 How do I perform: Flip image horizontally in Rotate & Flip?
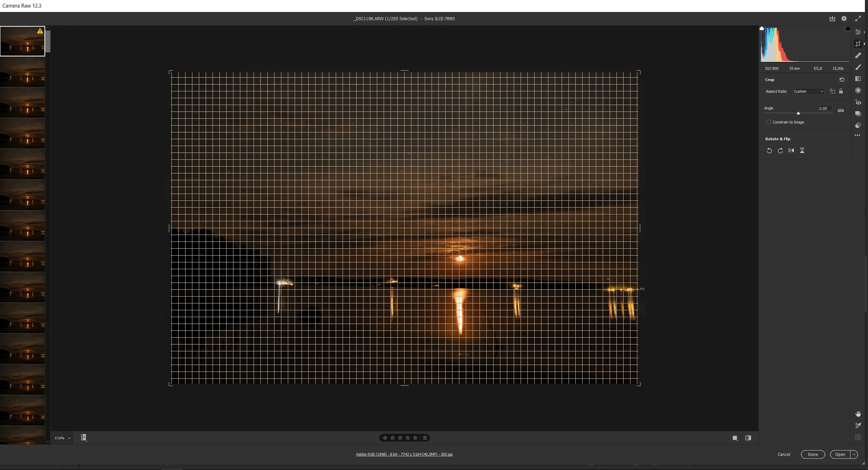pos(791,151)
